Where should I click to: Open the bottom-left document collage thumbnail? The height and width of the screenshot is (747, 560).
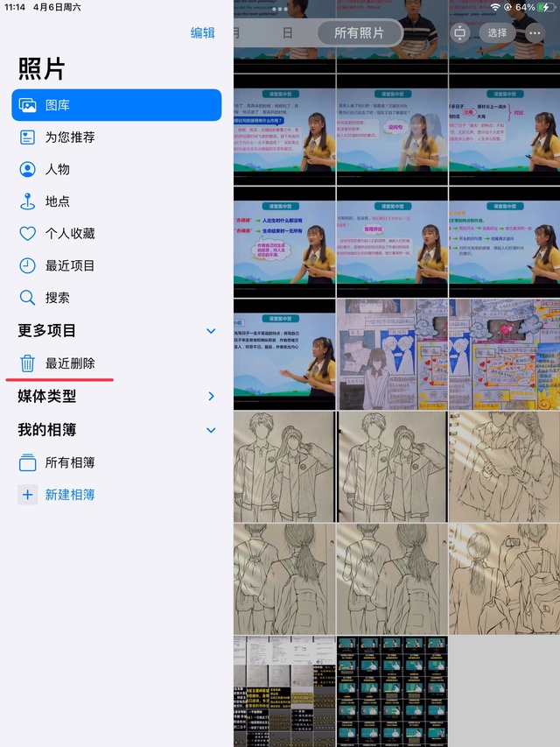[284, 691]
